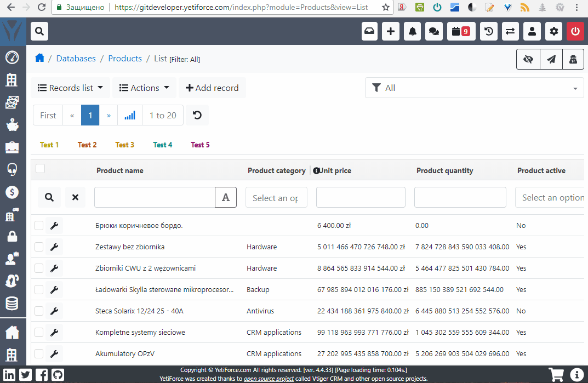The width and height of the screenshot is (588, 383).
Task: Open the headset support sidebar icon
Action: (x=12, y=169)
